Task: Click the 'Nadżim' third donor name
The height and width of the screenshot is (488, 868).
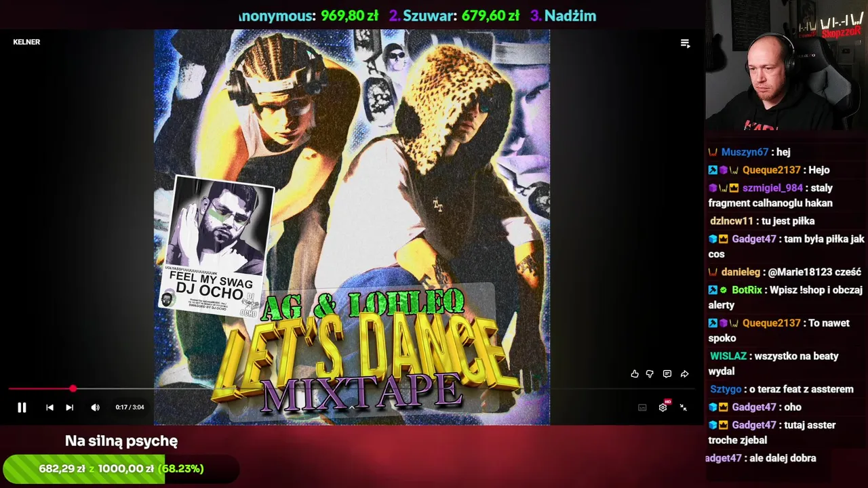Action: click(570, 16)
